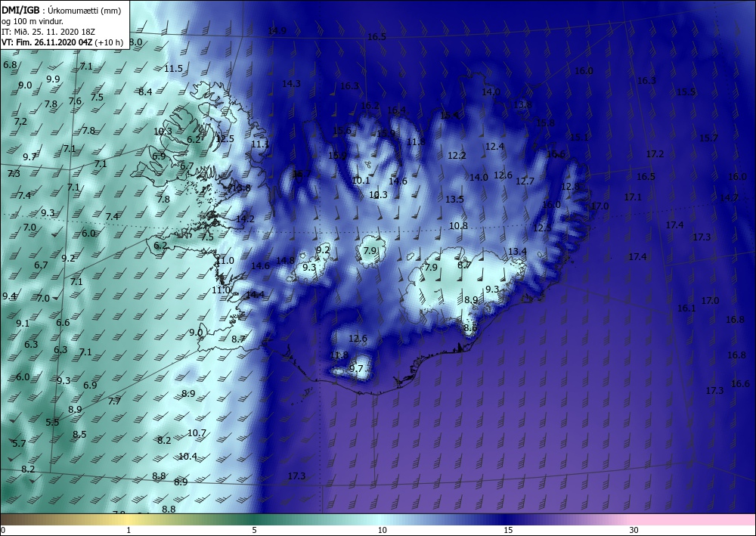Click the 12.7 value

tap(525, 181)
